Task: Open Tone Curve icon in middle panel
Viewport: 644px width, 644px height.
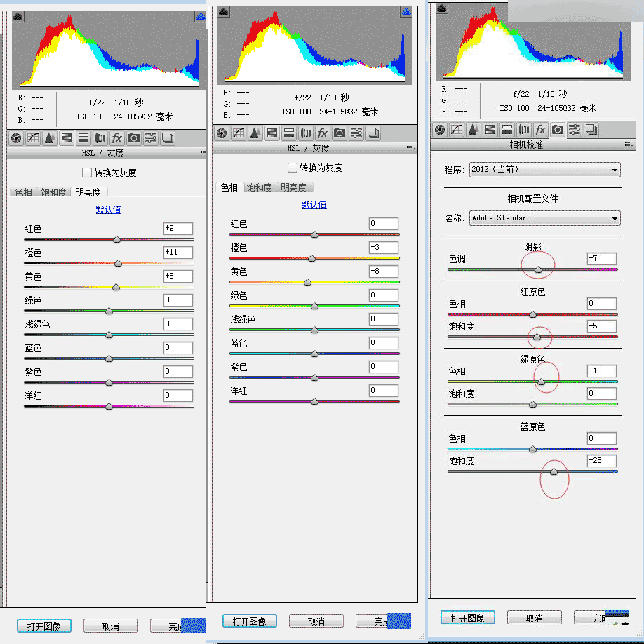Action: click(x=239, y=133)
